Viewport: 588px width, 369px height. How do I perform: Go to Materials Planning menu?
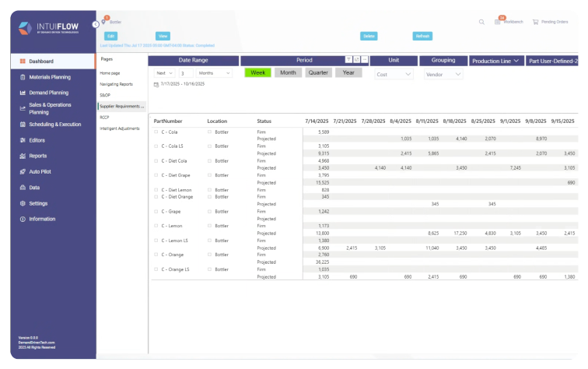tap(50, 77)
